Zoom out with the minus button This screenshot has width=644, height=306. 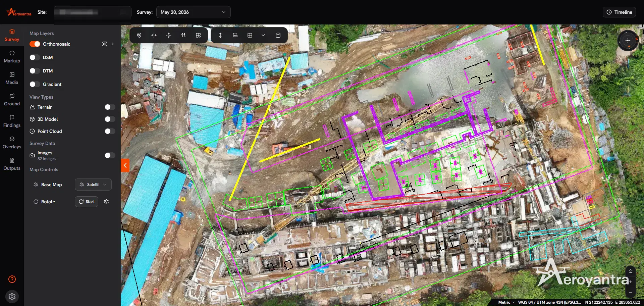point(631,293)
